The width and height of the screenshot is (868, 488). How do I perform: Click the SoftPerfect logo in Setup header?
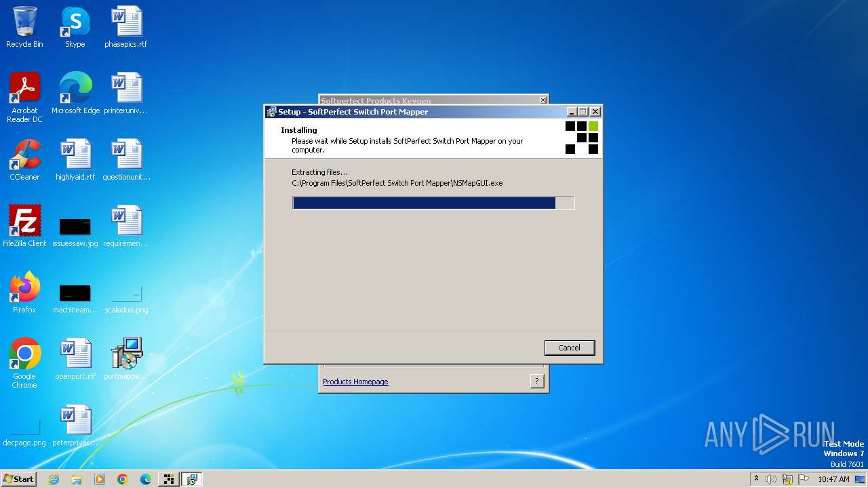tap(582, 138)
